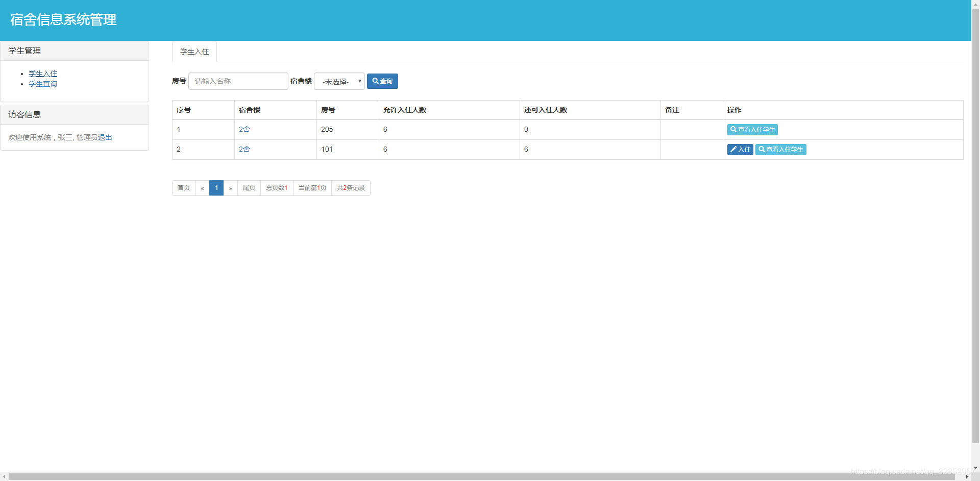Screen dimensions: 980x481
Task: Click 当前第1页 pagination info
Action: click(x=312, y=188)
